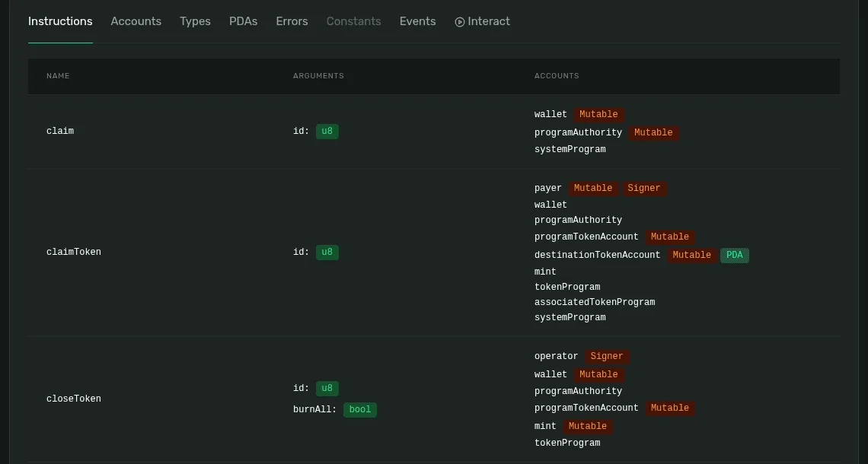Click the Signer badge next to operator
This screenshot has height=464, width=868.
click(607, 356)
